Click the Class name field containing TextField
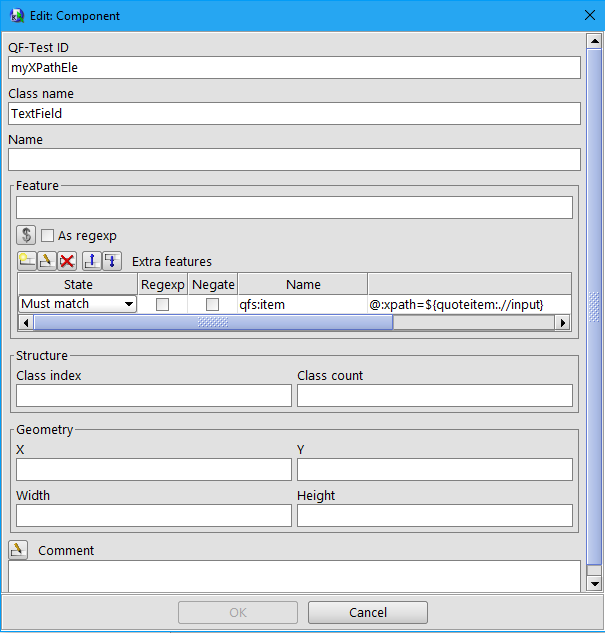The height and width of the screenshot is (633, 605). click(x=294, y=113)
